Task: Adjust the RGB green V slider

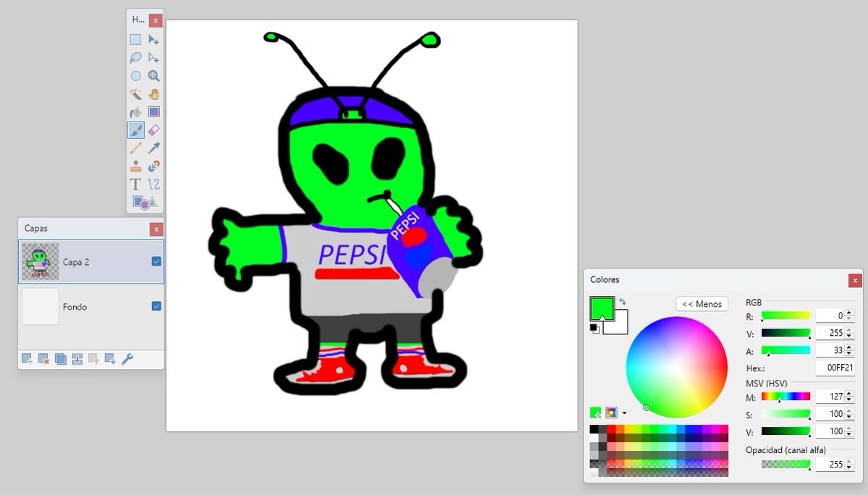Action: [x=785, y=333]
